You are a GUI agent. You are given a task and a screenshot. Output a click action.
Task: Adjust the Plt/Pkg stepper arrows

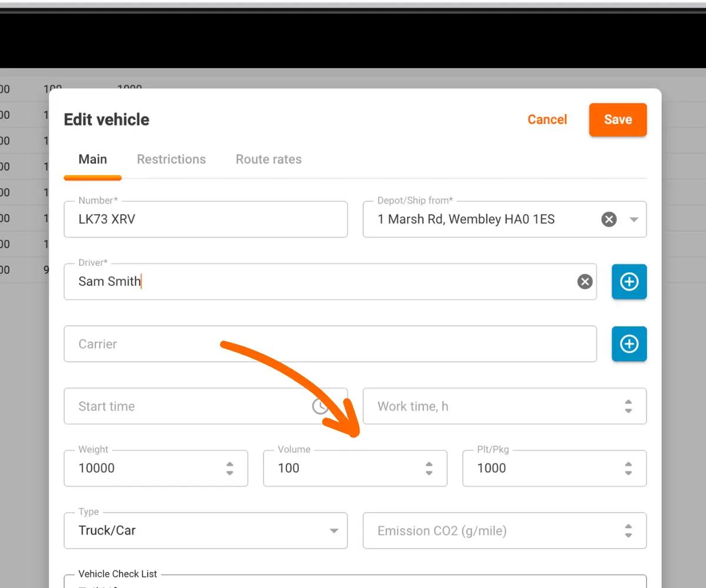click(628, 469)
